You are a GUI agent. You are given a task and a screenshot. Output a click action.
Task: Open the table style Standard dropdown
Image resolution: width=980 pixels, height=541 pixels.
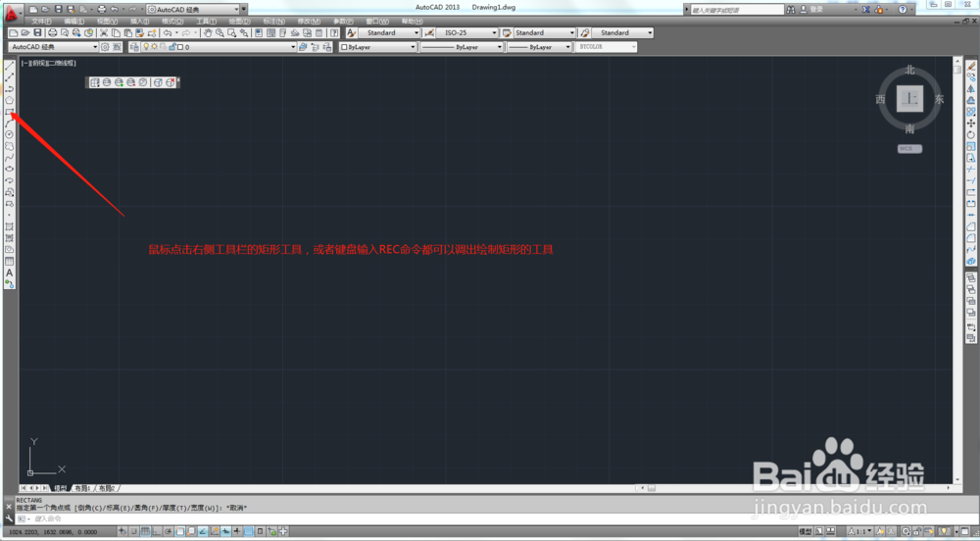(x=544, y=32)
